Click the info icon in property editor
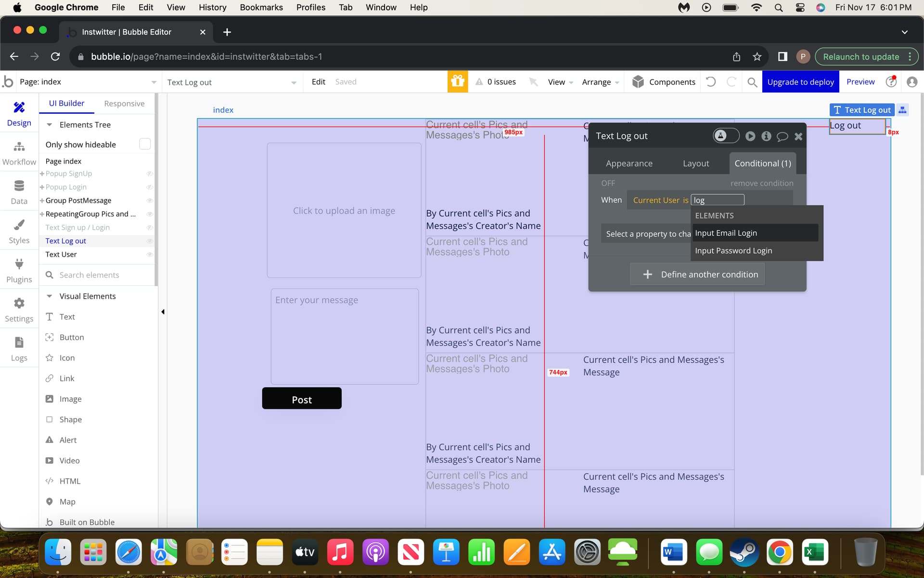 [766, 136]
